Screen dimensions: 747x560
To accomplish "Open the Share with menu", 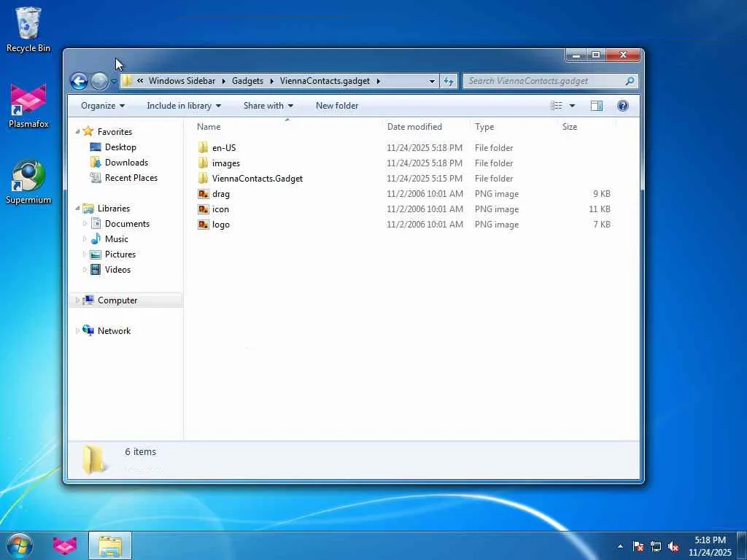I will pos(268,106).
